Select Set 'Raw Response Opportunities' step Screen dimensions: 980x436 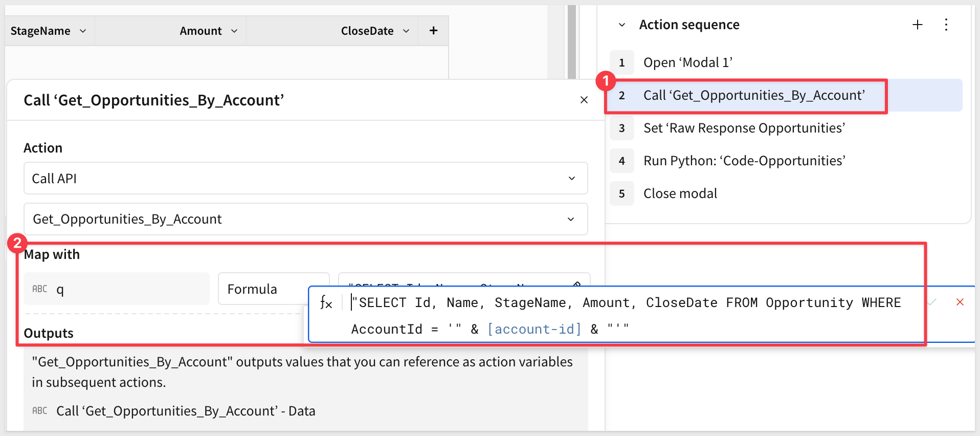(x=744, y=128)
